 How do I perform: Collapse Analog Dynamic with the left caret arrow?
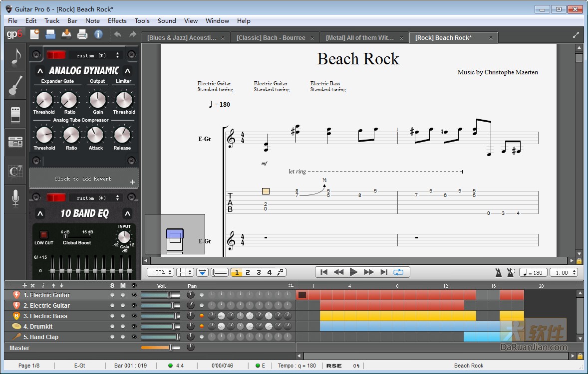[x=40, y=71]
